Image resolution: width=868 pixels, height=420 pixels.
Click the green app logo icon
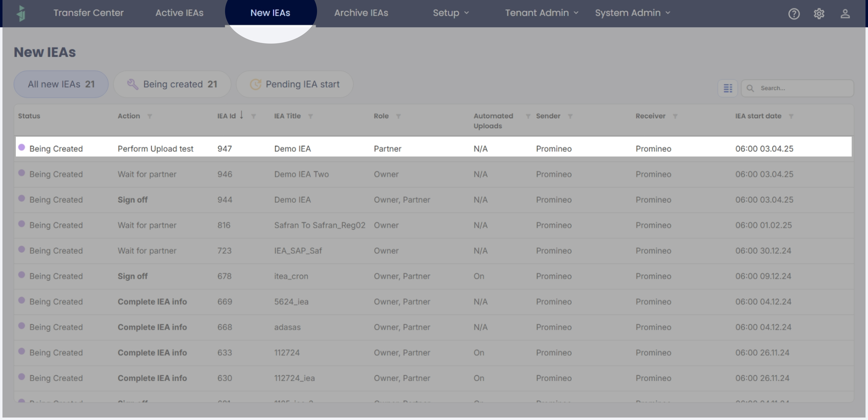[21, 13]
